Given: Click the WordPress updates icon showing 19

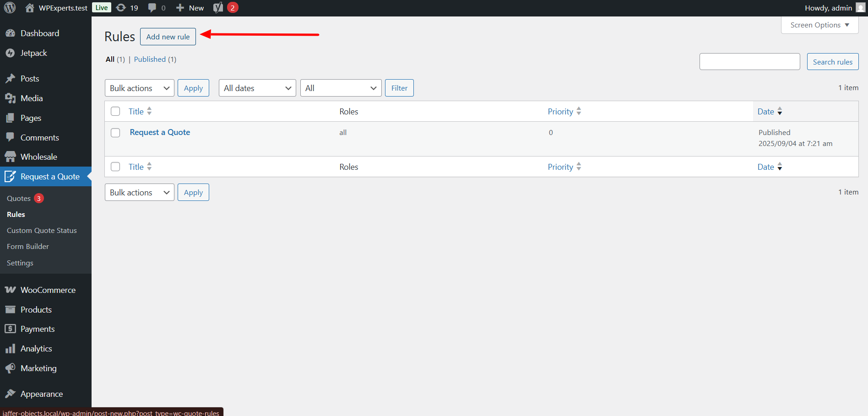Looking at the screenshot, I should tap(121, 7).
